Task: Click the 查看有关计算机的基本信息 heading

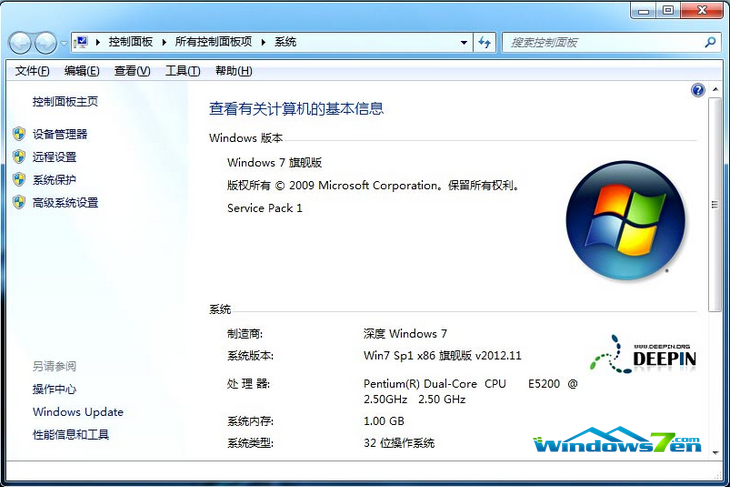Action: (x=296, y=108)
